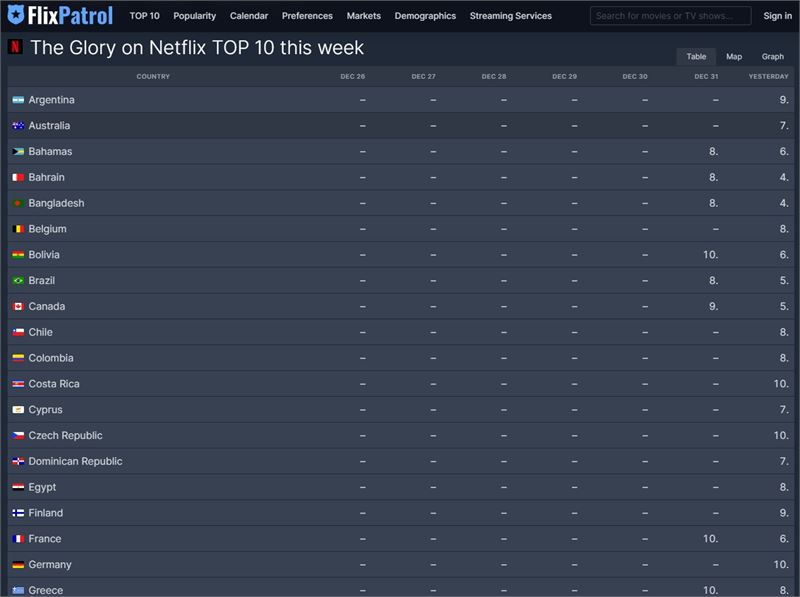Open the Brazil country link
800x597 pixels.
tap(42, 281)
